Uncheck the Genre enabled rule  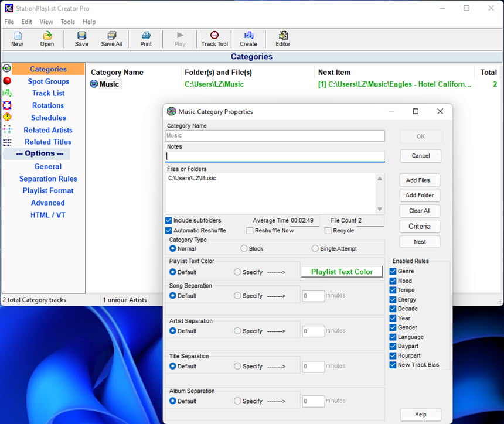(393, 271)
